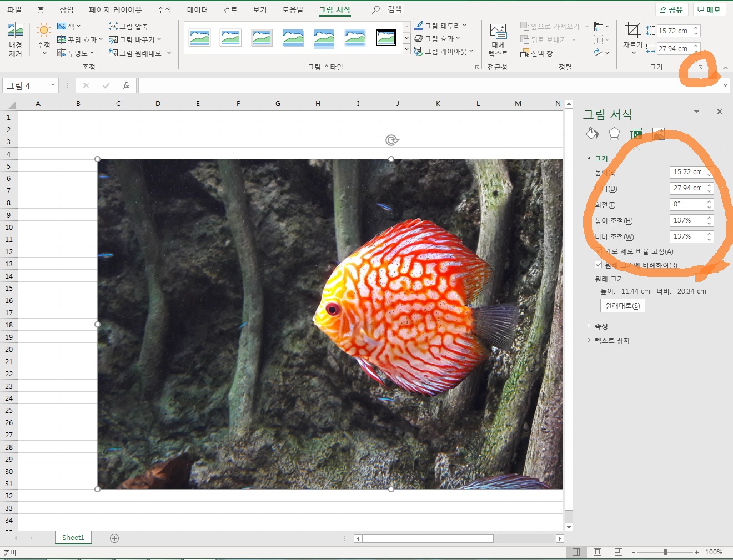Select the Effects pentagon tab in pane
Viewport: 733px width, 560px height.
click(614, 133)
